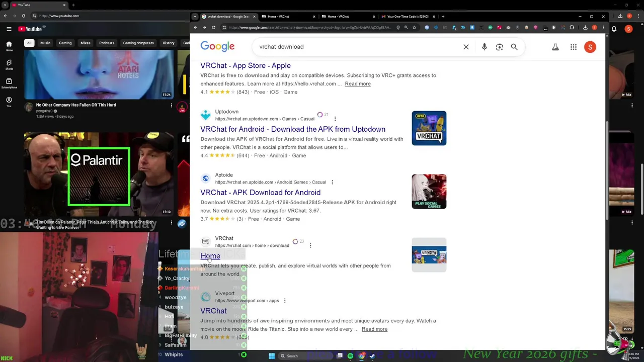Bookmark this page with star icon
This screenshot has width=644, height=362.
[414, 27]
